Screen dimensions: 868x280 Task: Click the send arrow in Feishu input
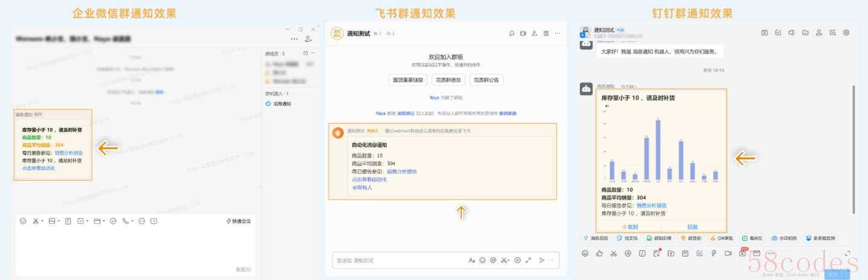542,260
